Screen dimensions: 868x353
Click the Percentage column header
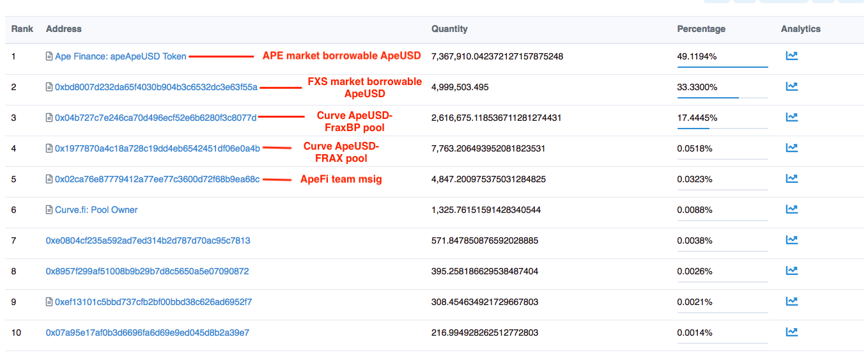(701, 29)
